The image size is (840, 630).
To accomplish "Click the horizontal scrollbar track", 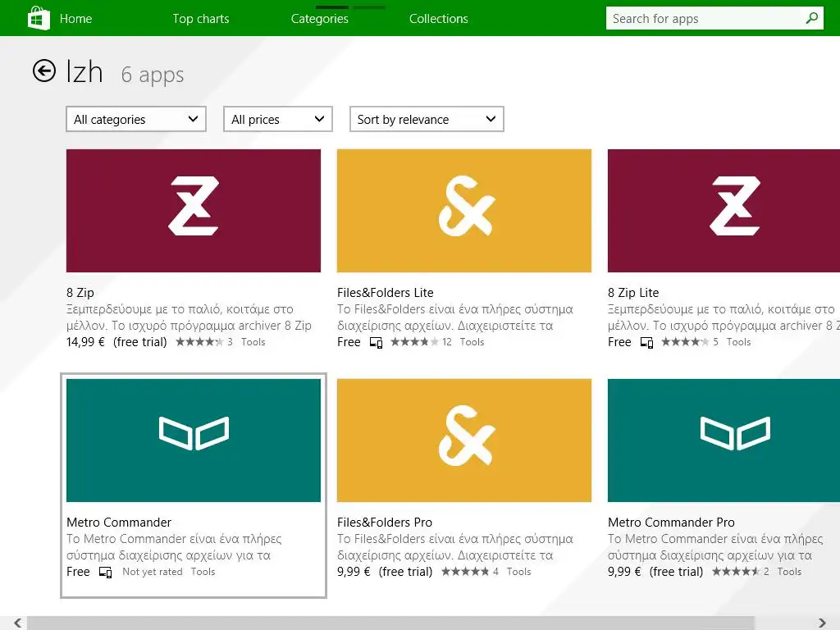I will [391, 623].
